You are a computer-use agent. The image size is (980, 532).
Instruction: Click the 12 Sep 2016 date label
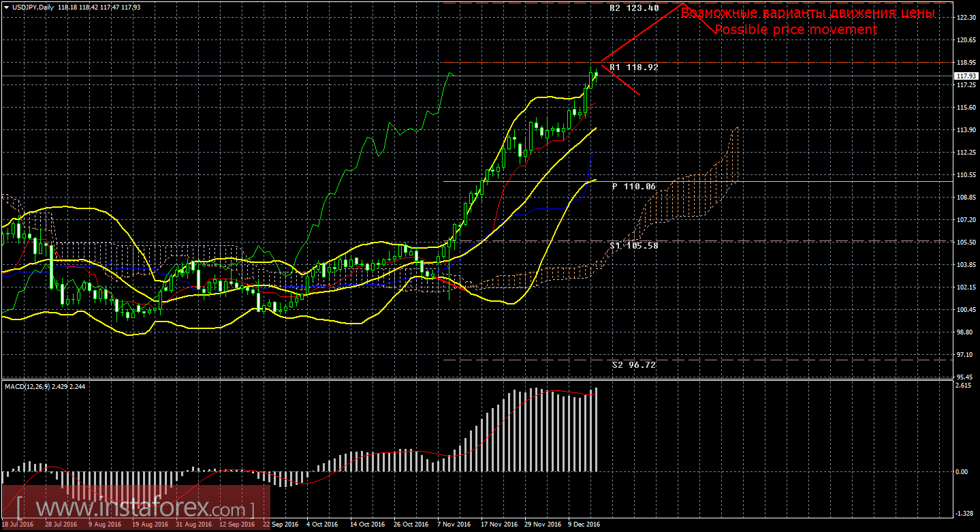coord(236,525)
